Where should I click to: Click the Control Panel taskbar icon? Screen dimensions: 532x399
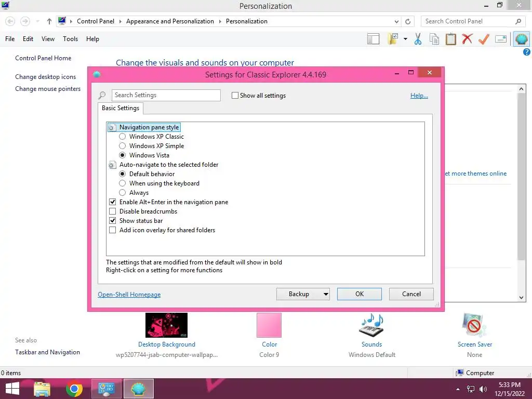(106, 389)
